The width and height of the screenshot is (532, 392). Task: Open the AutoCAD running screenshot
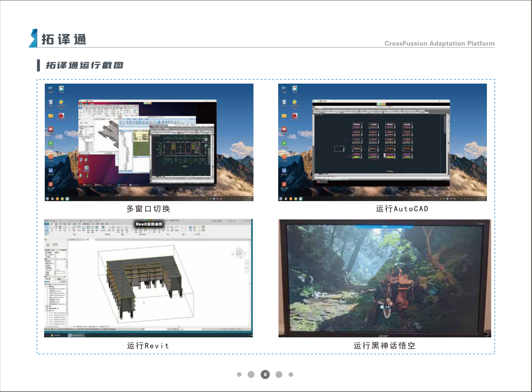(383, 142)
